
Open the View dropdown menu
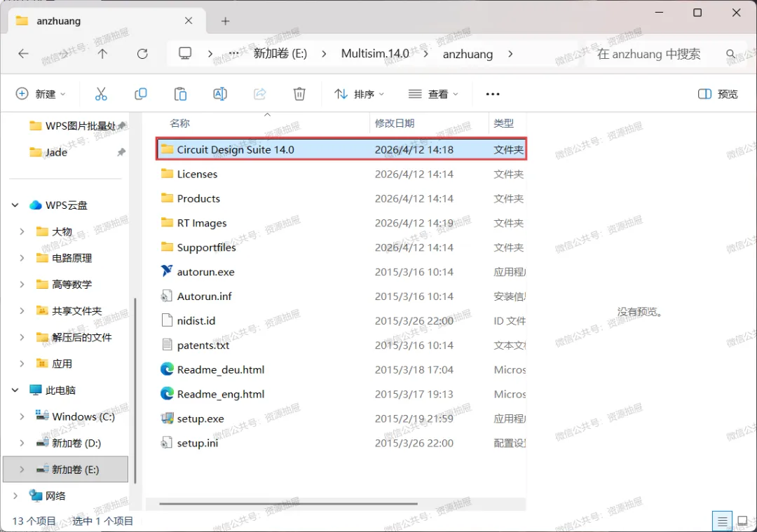click(433, 94)
